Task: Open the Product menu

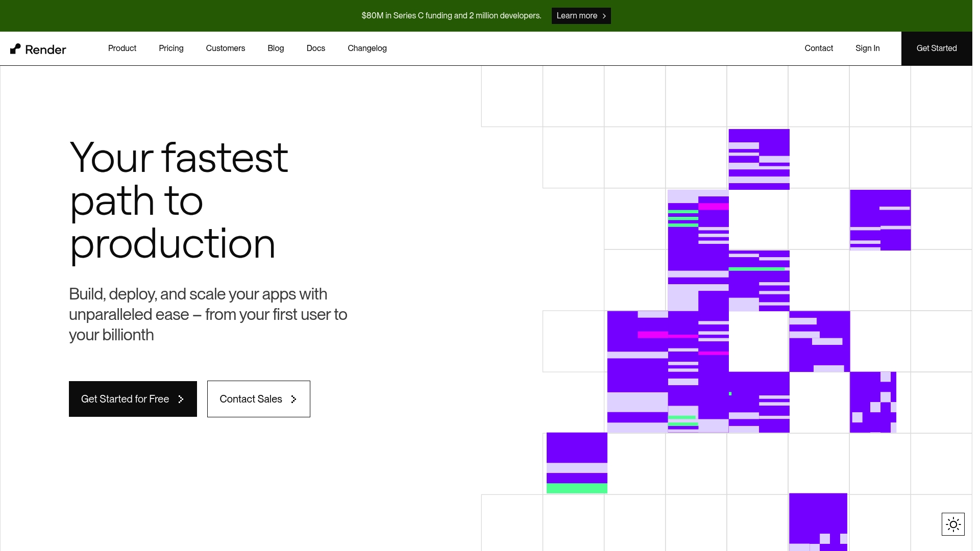Action: (x=122, y=48)
